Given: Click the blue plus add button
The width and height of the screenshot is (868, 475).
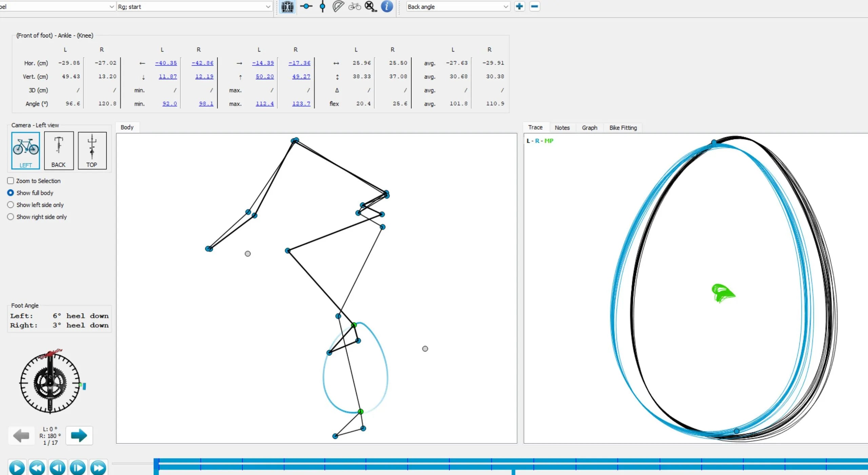Looking at the screenshot, I should [x=519, y=6].
